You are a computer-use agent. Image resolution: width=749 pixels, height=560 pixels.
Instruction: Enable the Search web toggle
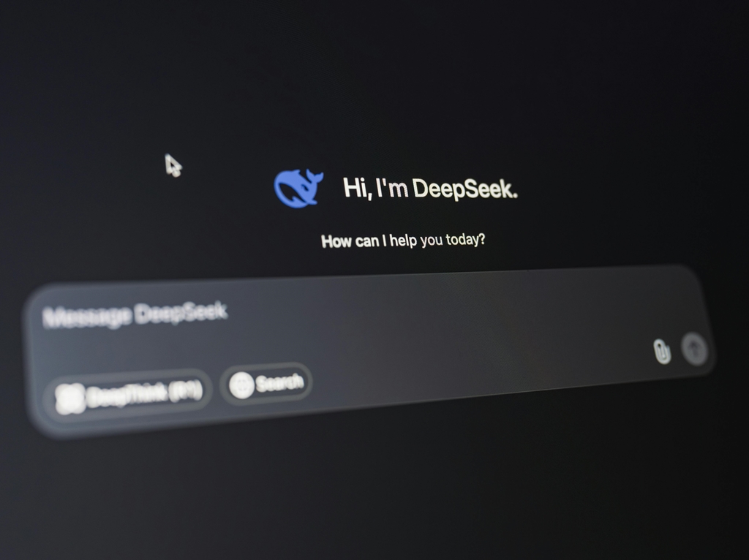click(x=266, y=383)
